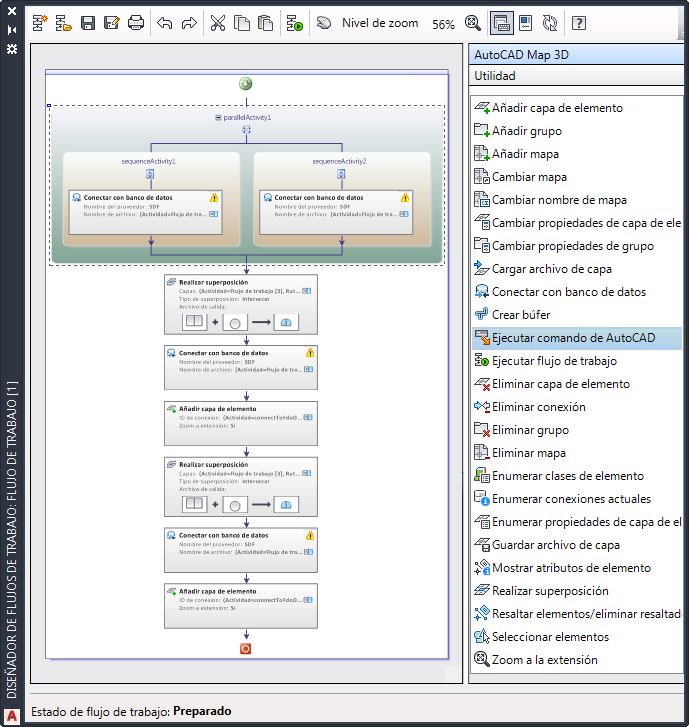Click parallelActivity1 branch connector icon
The width and height of the screenshot is (689, 727).
(247, 130)
